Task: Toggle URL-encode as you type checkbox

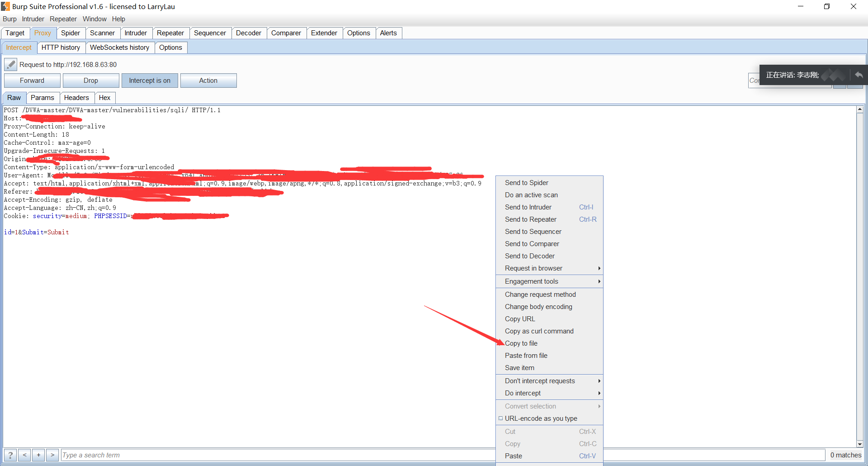Action: [x=501, y=418]
